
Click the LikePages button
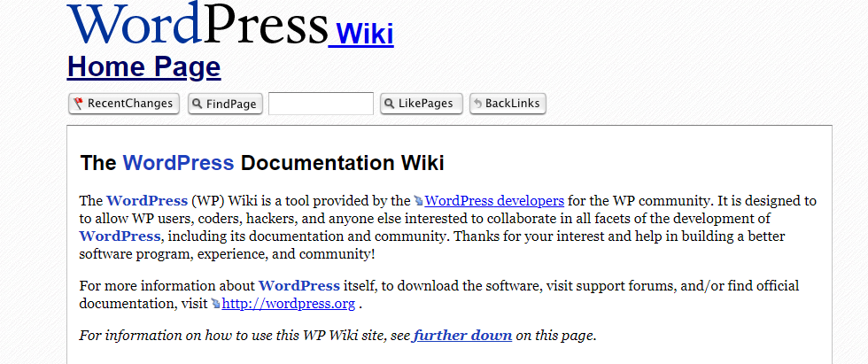pyautogui.click(x=422, y=104)
